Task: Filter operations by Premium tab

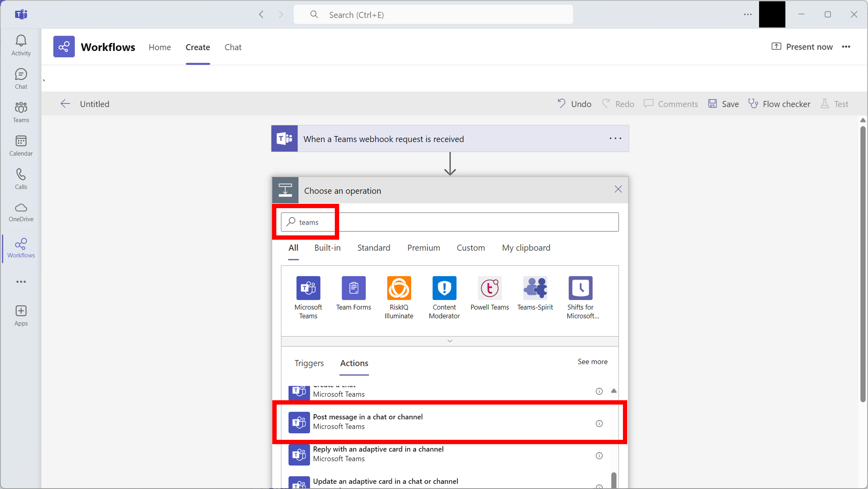Action: coord(424,248)
